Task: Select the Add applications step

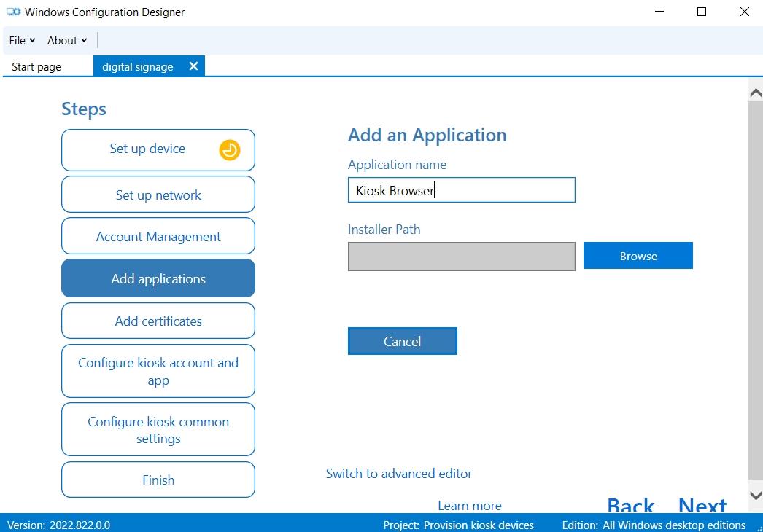Action: [158, 278]
